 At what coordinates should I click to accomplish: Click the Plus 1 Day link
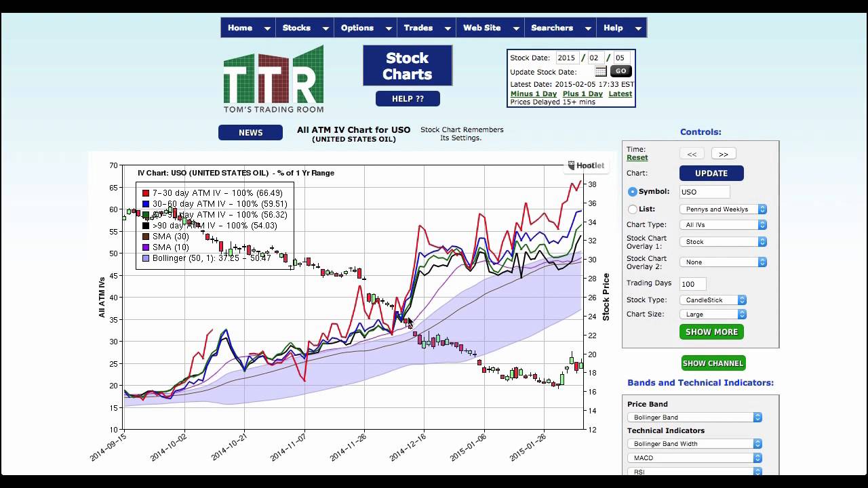[583, 94]
